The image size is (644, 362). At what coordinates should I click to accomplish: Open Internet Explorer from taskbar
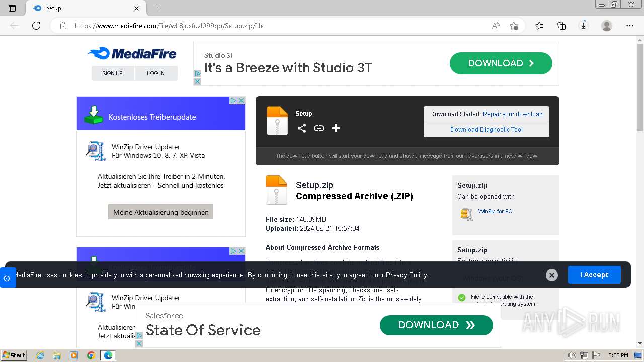[x=40, y=355]
